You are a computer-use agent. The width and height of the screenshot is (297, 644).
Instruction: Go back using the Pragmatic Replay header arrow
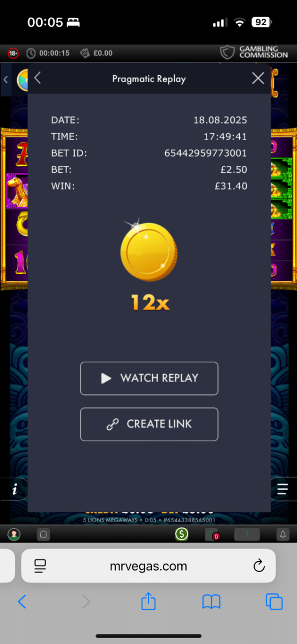(x=38, y=78)
